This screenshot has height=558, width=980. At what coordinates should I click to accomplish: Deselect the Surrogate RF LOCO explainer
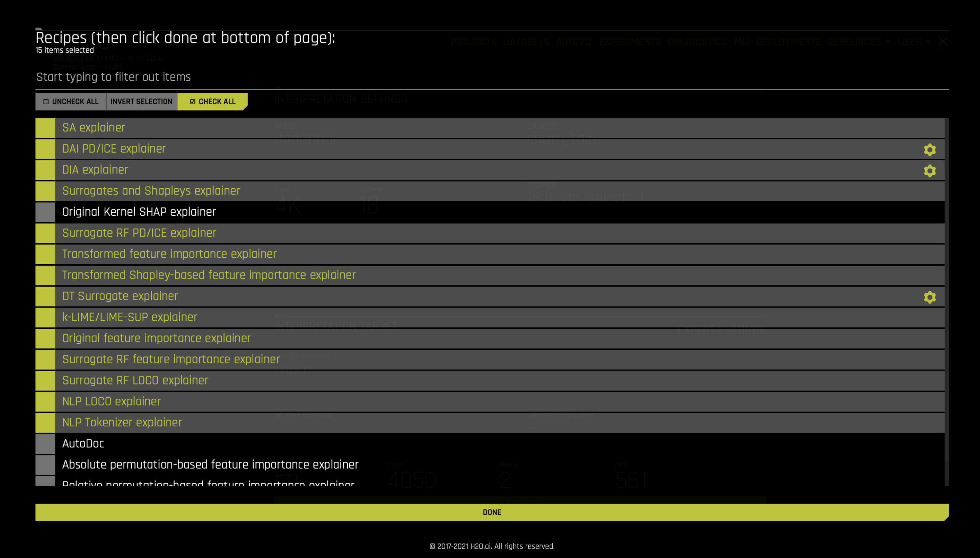[x=45, y=380]
